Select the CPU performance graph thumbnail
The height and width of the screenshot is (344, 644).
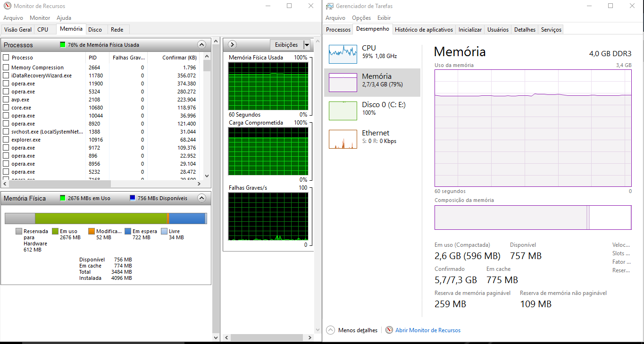343,54
